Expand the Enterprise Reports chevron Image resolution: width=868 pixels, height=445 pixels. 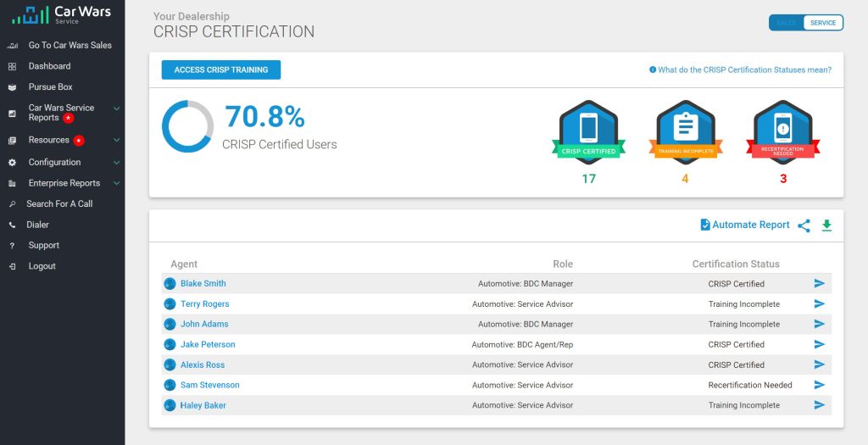tap(116, 183)
